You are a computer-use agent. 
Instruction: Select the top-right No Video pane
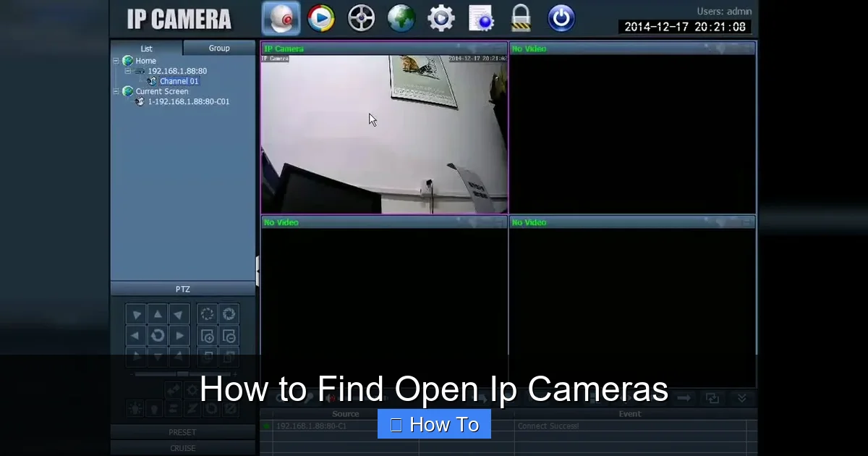click(x=632, y=128)
